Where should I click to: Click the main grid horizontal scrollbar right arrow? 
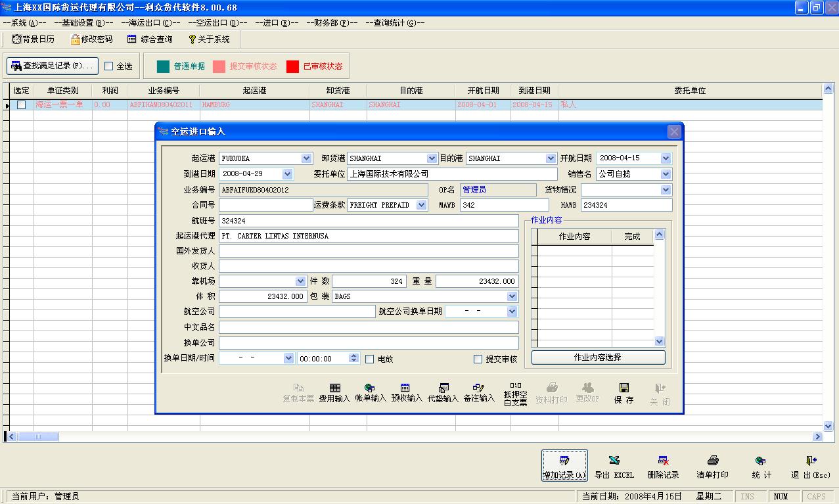[x=818, y=436]
